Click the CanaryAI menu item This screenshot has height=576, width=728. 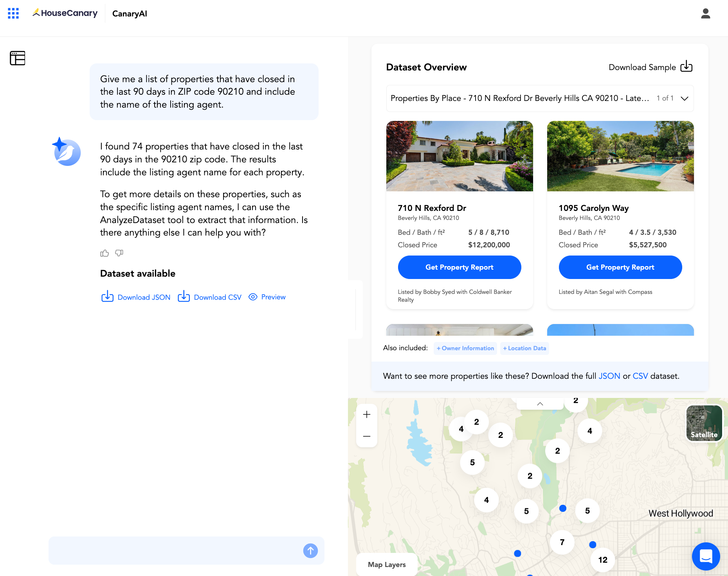129,14
